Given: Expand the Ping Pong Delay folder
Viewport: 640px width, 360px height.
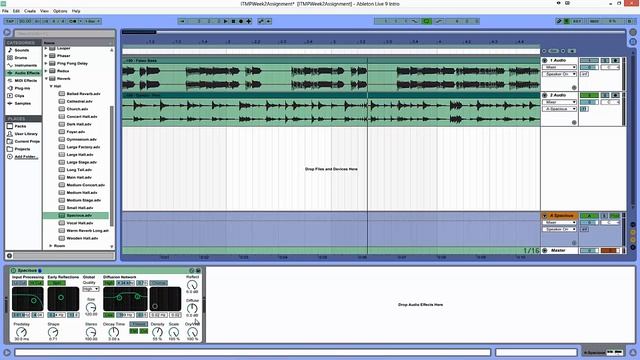Looking at the screenshot, I should pos(46,63).
